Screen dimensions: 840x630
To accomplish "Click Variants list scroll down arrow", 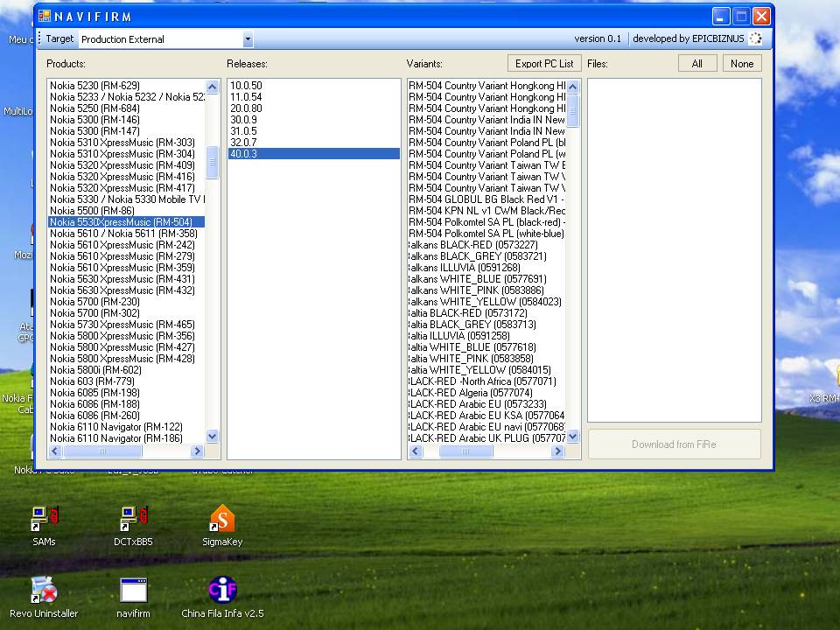I will (572, 437).
